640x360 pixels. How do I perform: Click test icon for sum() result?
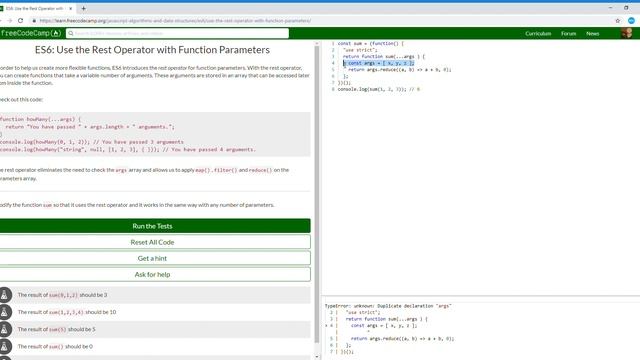5,346
